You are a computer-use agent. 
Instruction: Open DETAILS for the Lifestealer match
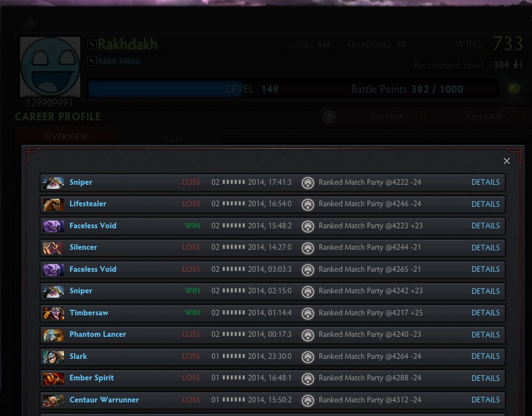[485, 204]
